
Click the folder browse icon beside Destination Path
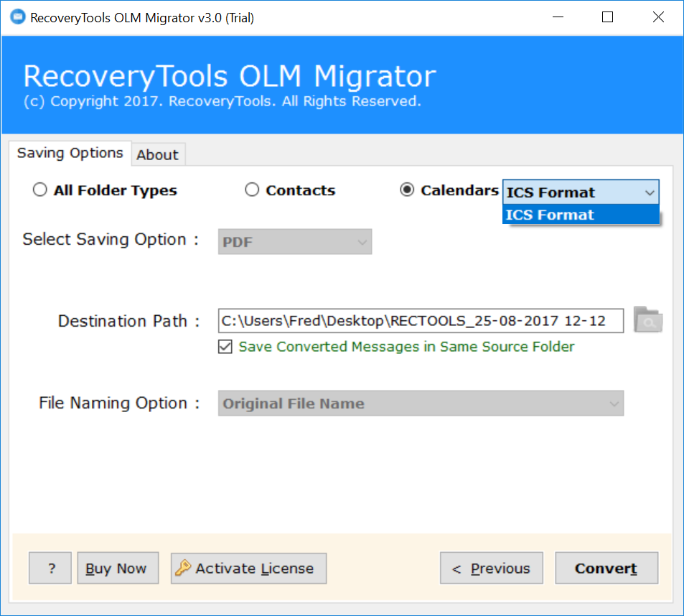648,319
